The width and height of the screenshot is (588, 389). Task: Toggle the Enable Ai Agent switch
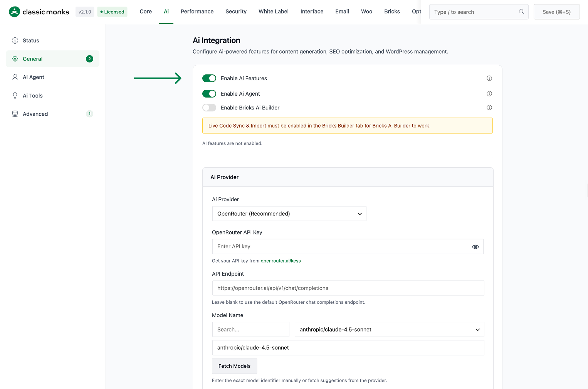click(x=209, y=94)
